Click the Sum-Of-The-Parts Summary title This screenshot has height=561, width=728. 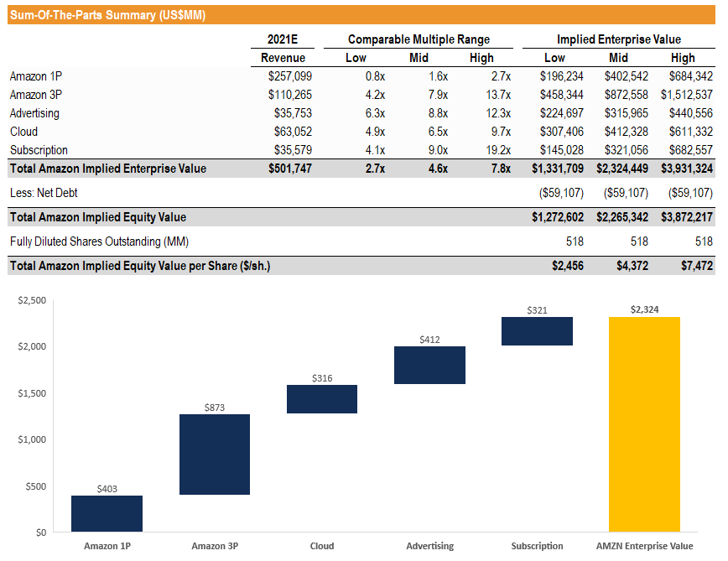point(107,15)
